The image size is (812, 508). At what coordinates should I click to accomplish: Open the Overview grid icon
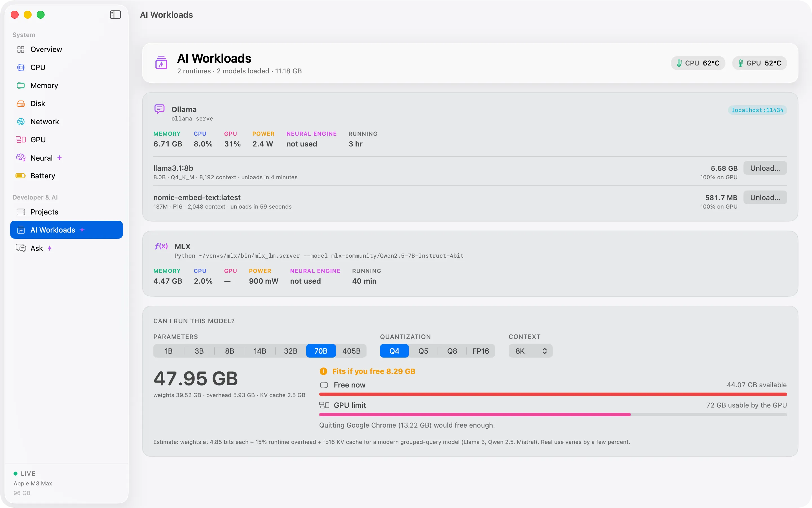point(21,49)
